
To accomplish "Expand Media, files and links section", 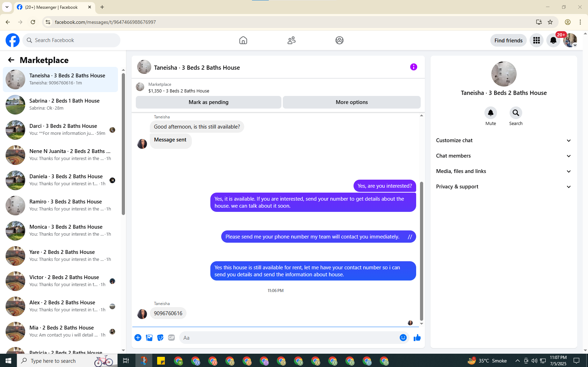I will (x=504, y=171).
